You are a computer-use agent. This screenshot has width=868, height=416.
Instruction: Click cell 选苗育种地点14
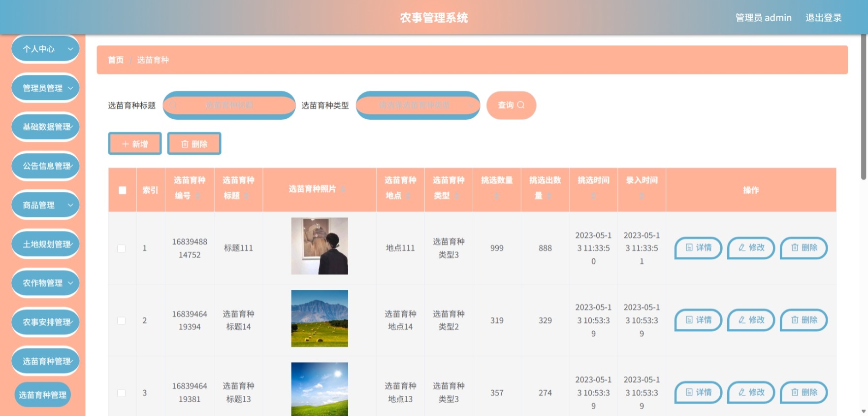400,320
